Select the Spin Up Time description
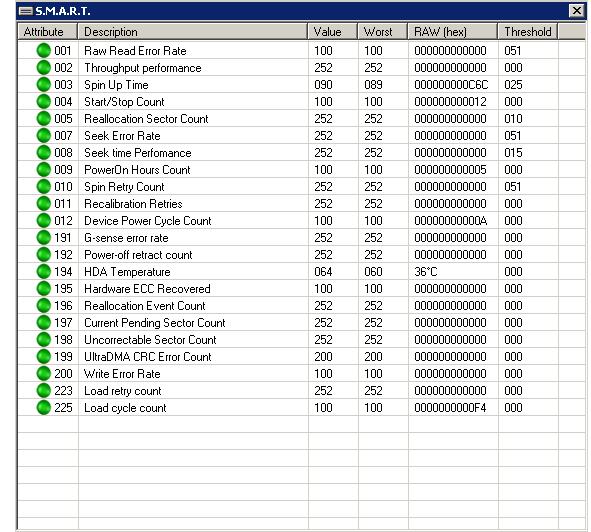Viewport: 591px width, 532px height. point(116,85)
